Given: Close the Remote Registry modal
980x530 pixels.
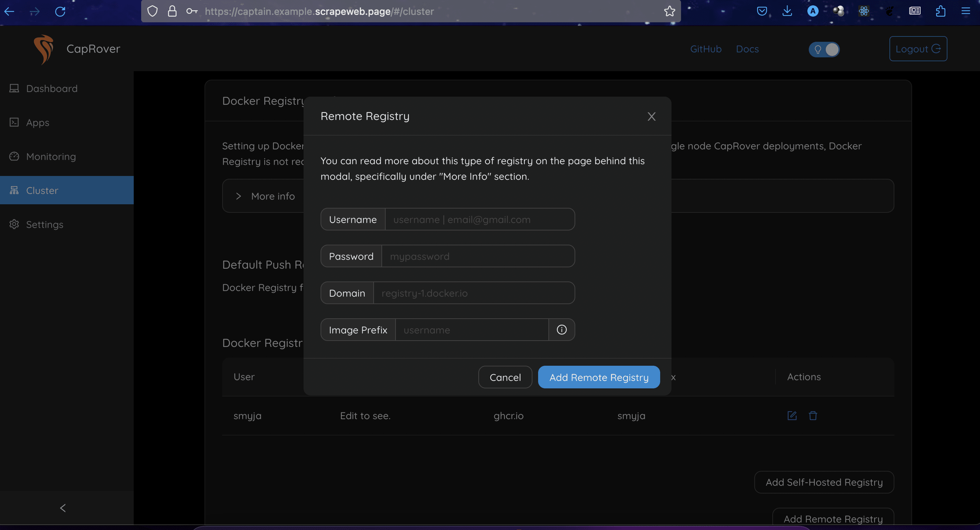Looking at the screenshot, I should (x=651, y=116).
